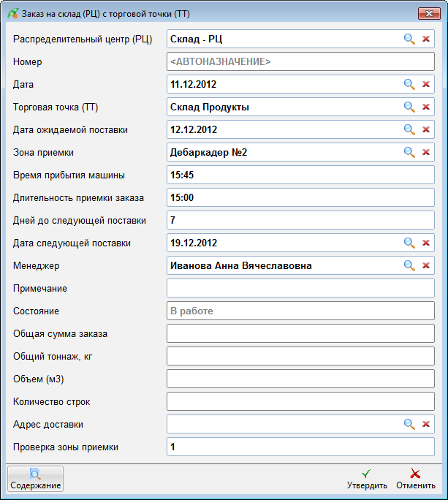Edit the Время прибытия машины field

point(300,175)
